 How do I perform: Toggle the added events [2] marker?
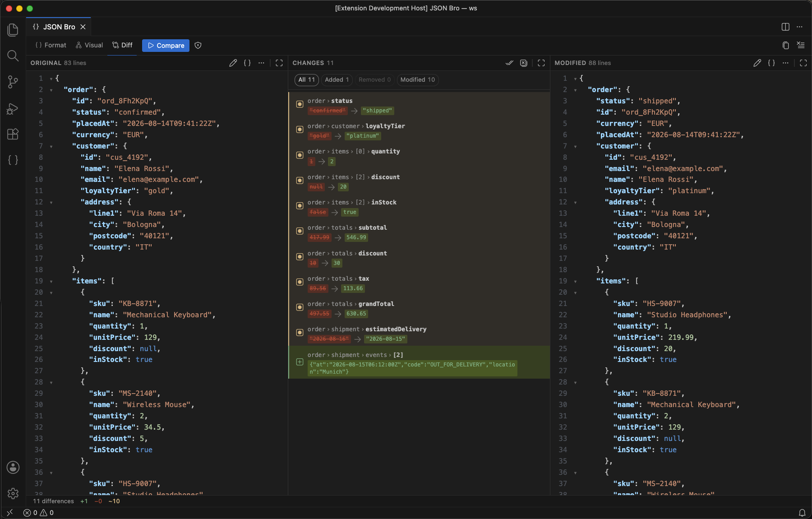300,362
